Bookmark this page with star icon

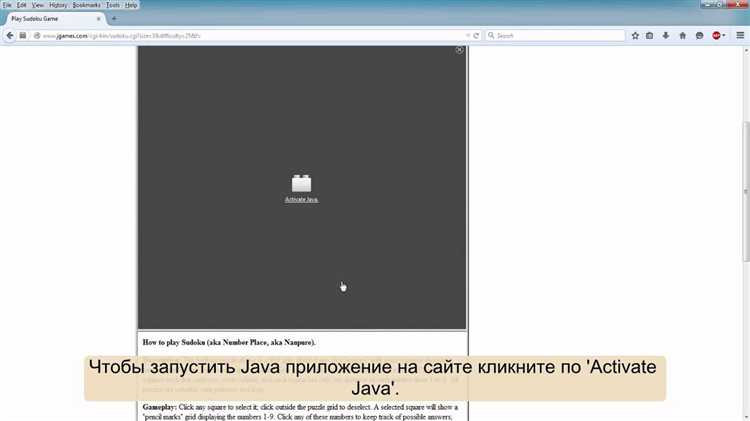click(635, 35)
